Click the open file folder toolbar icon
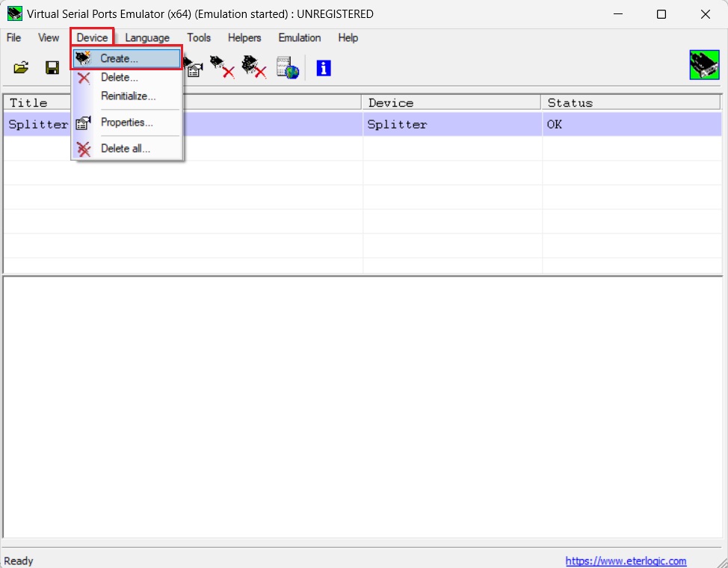 tap(21, 68)
